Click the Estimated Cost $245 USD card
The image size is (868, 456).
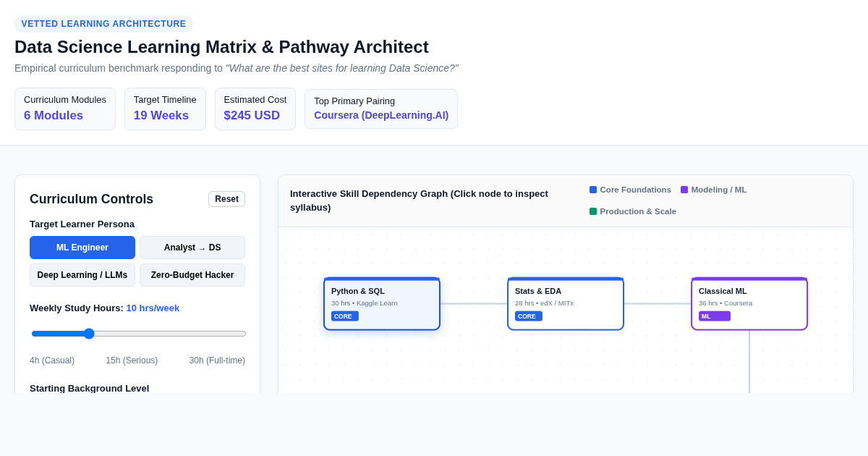[x=255, y=109]
